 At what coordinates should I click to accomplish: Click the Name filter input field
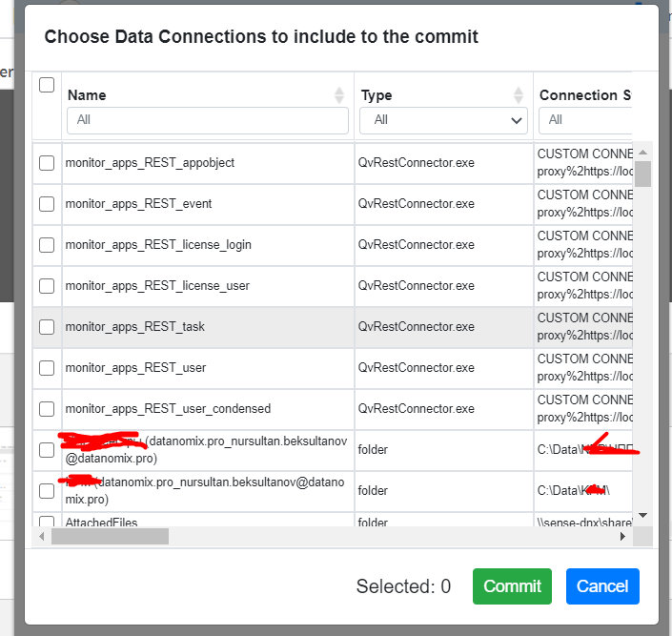coord(207,120)
